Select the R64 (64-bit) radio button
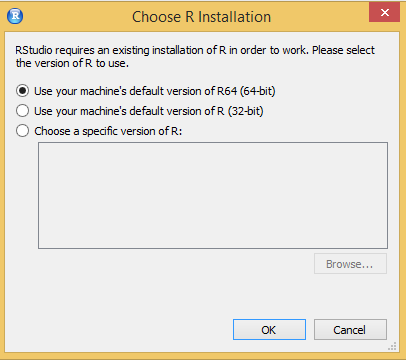 (x=22, y=91)
